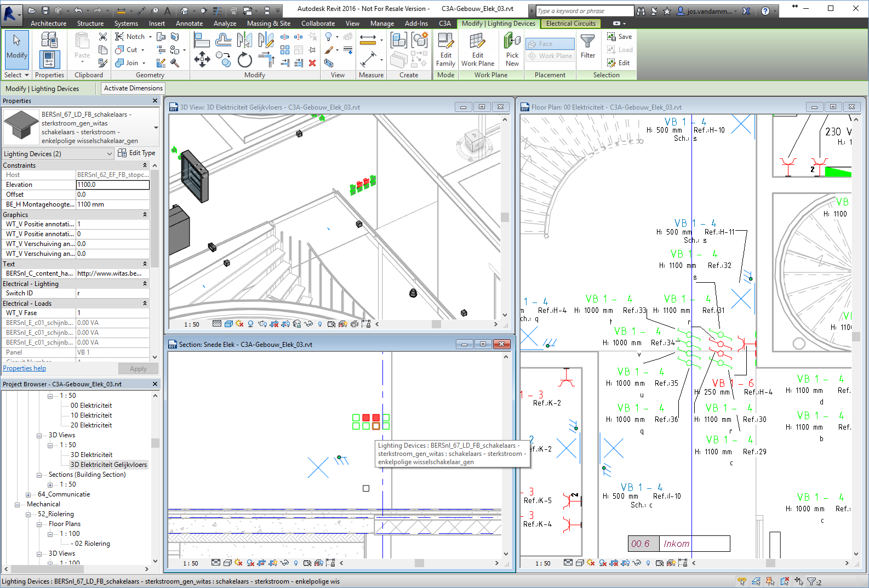
Task: Open the Annotate ribbon tab
Action: tap(189, 24)
